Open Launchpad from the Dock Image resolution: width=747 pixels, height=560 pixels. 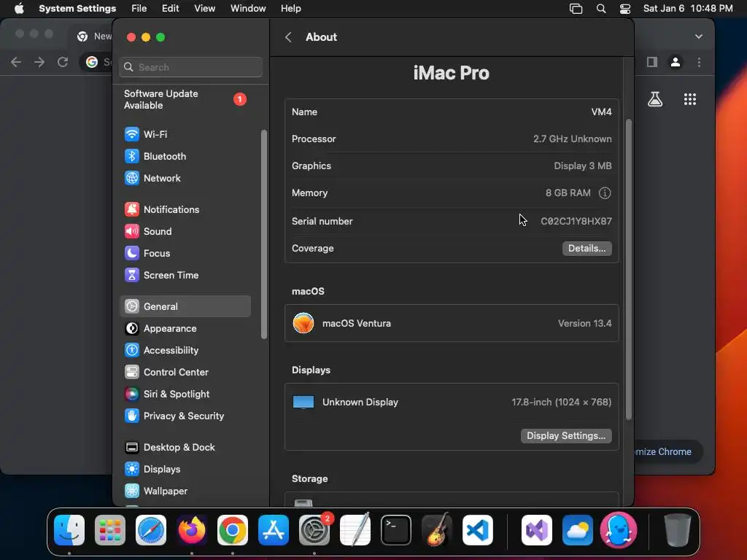click(x=110, y=530)
